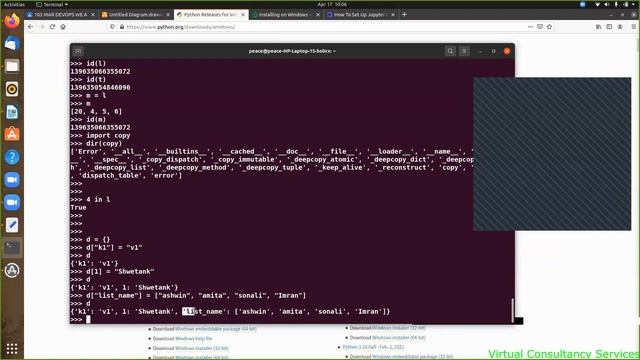The height and width of the screenshot is (360, 640).
Task: Switch to the '105 MAR DEVOPS WE A' tab
Action: pos(61,14)
